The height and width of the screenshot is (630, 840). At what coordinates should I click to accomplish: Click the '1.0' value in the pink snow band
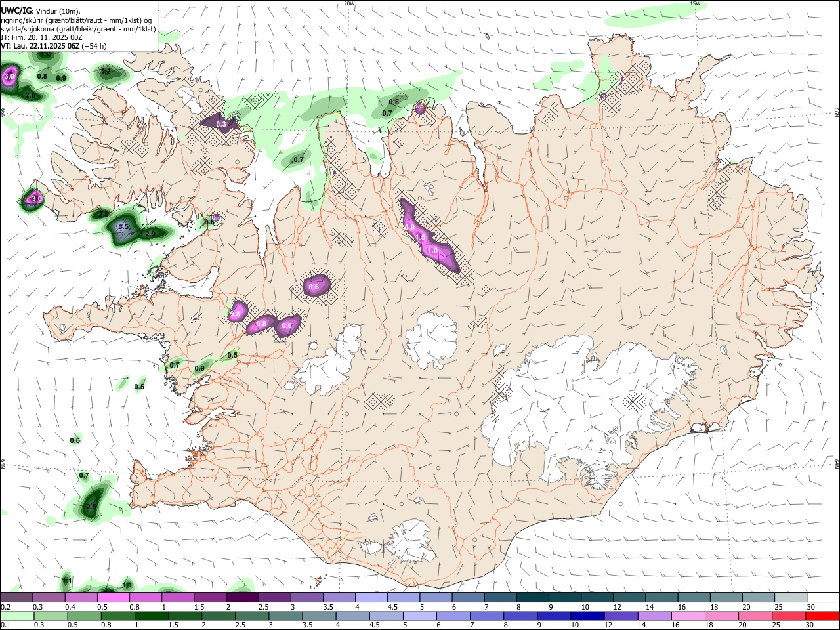click(x=432, y=250)
